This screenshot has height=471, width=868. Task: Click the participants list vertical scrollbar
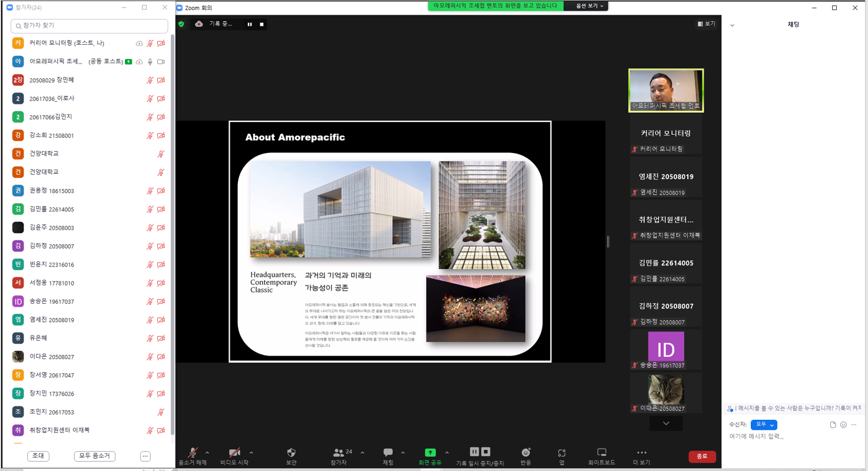[x=173, y=235]
